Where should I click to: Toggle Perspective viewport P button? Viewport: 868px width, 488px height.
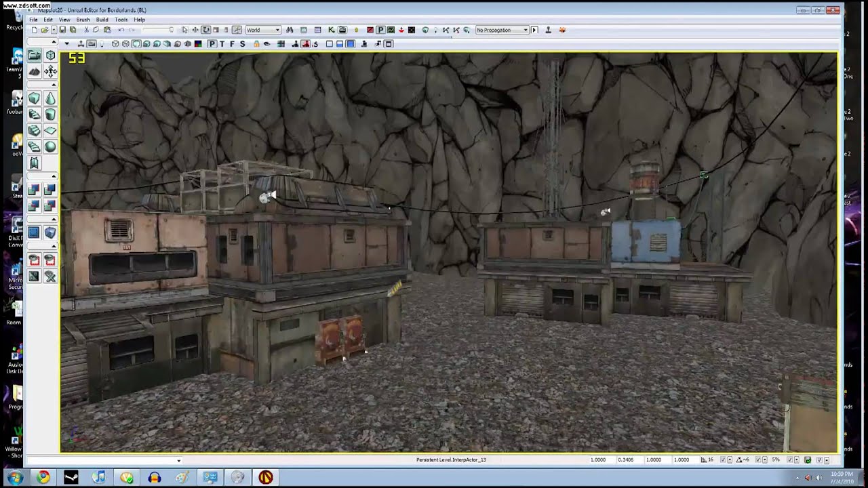pyautogui.click(x=212, y=44)
